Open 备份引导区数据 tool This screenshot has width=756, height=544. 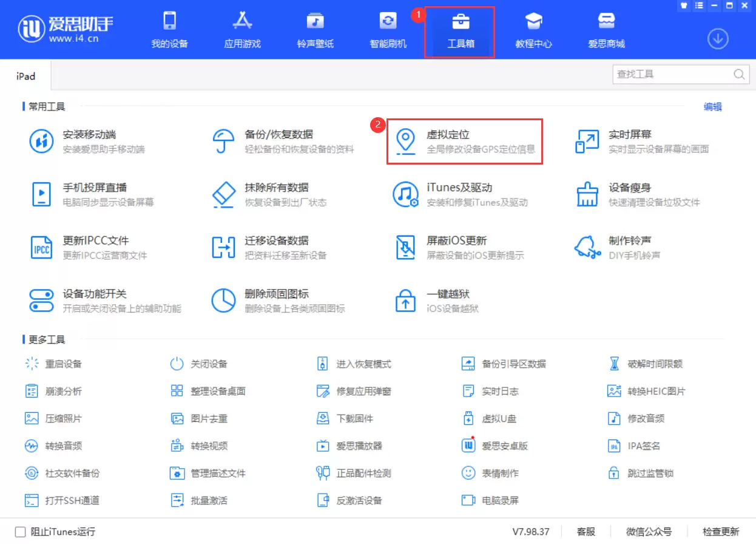504,364
